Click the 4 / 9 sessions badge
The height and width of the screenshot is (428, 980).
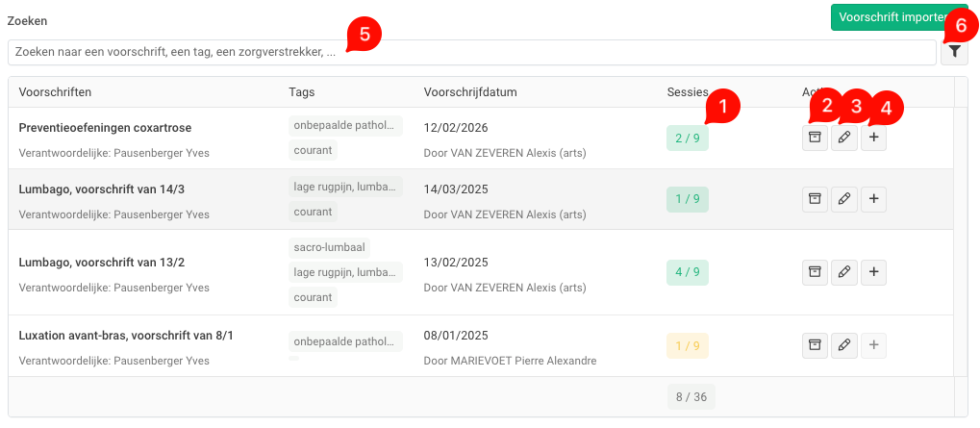[688, 272]
